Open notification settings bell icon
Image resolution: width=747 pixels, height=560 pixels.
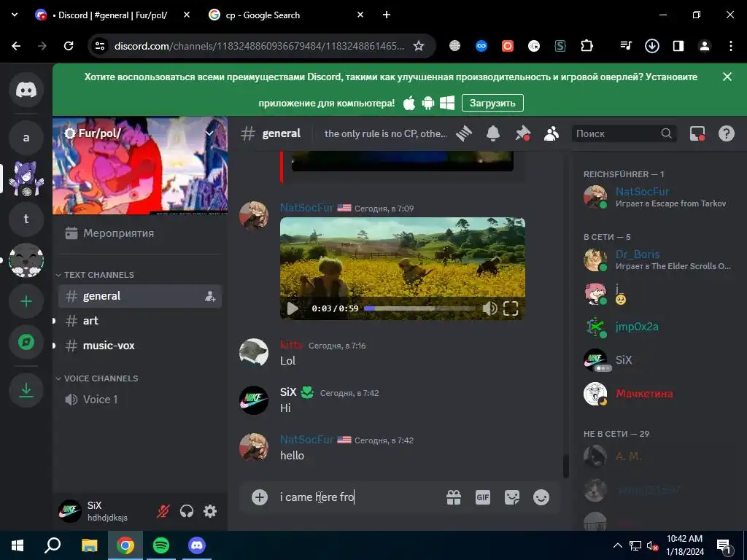(x=493, y=134)
